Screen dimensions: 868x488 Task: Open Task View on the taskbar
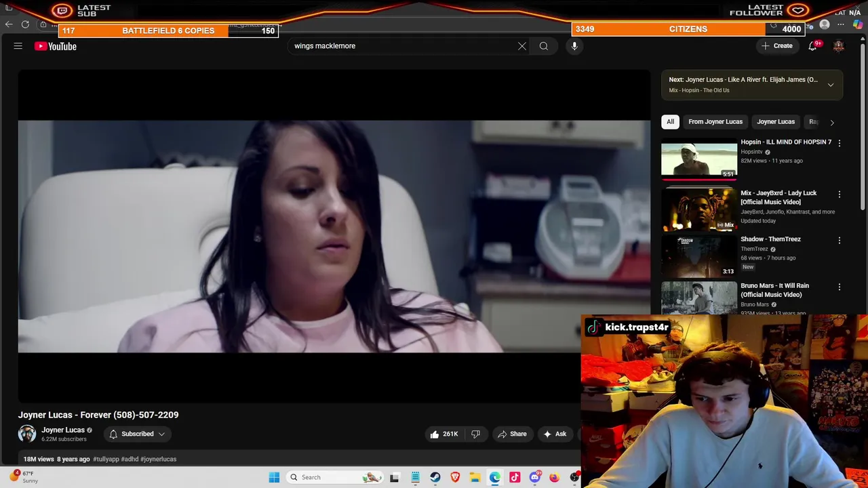(x=395, y=477)
